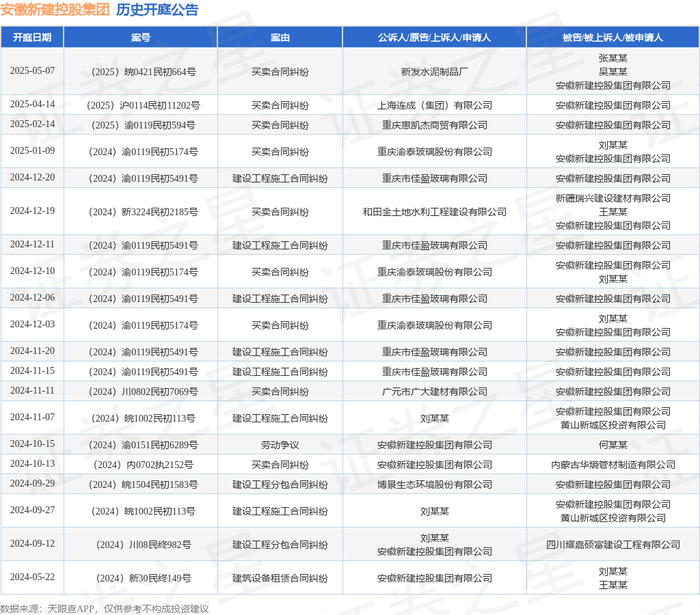
Task: Click defendant 内蒙古华熵管材制造有限公司
Action: coord(612,465)
